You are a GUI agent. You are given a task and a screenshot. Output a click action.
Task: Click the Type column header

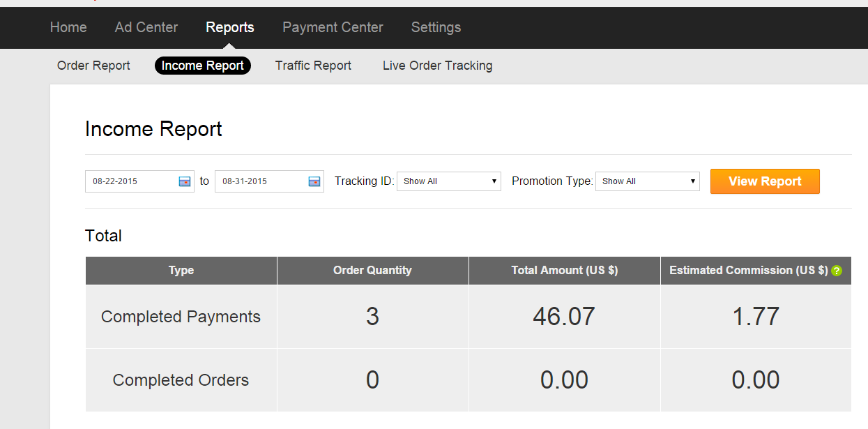(181, 271)
